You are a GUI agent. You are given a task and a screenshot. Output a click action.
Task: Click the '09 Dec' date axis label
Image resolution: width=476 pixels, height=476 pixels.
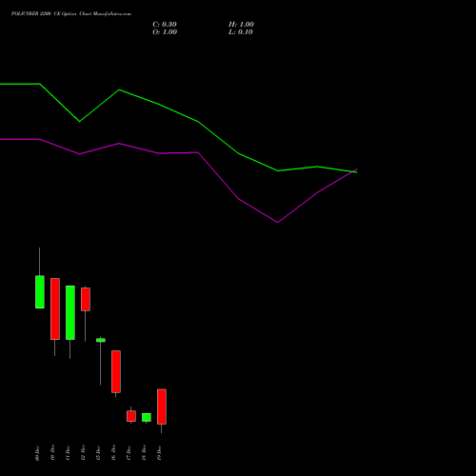tap(37, 453)
